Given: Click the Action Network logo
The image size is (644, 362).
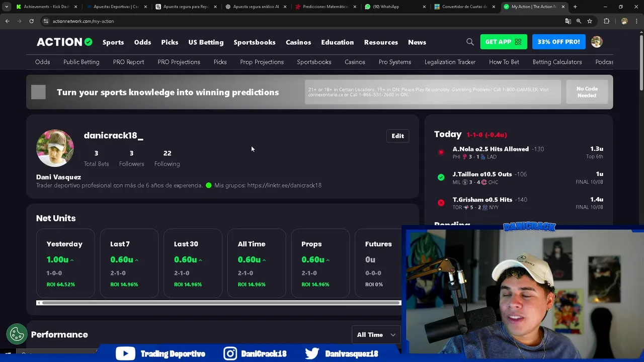Looking at the screenshot, I should coord(64,42).
